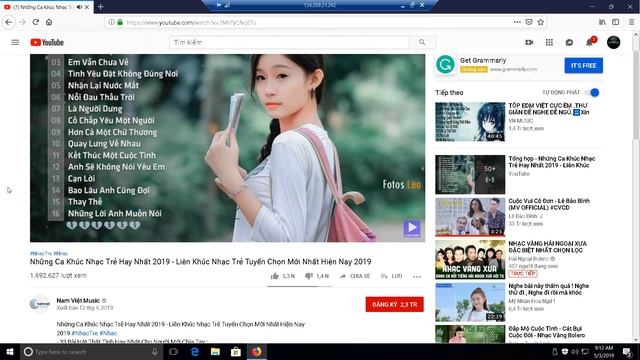Open the Windows action center icon

click(x=627, y=351)
